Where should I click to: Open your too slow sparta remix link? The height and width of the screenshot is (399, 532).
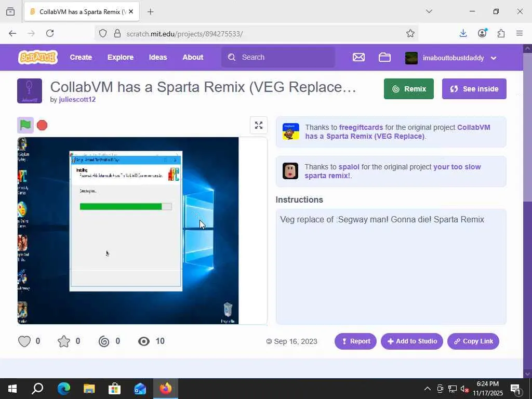point(393,171)
